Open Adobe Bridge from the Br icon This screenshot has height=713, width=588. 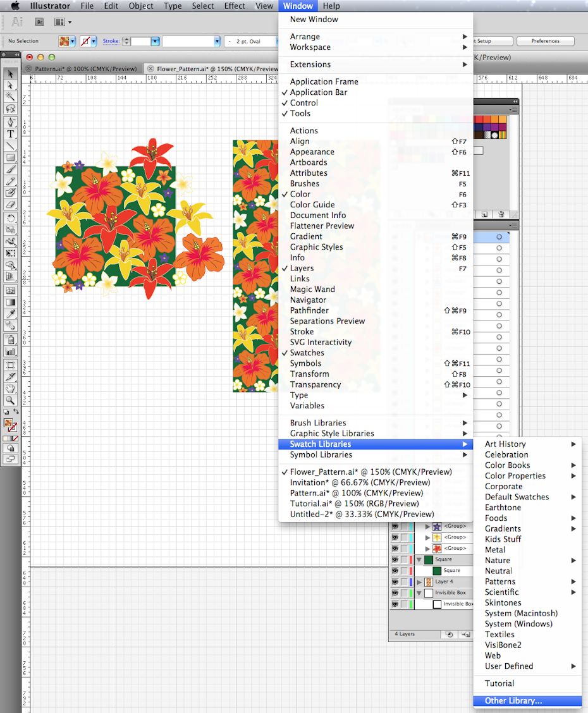tap(40, 22)
